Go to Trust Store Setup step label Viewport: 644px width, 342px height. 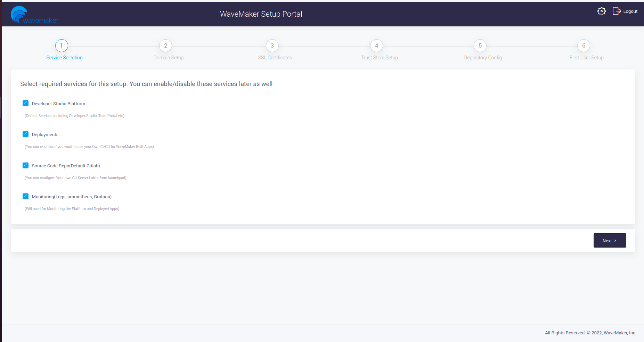pos(379,58)
